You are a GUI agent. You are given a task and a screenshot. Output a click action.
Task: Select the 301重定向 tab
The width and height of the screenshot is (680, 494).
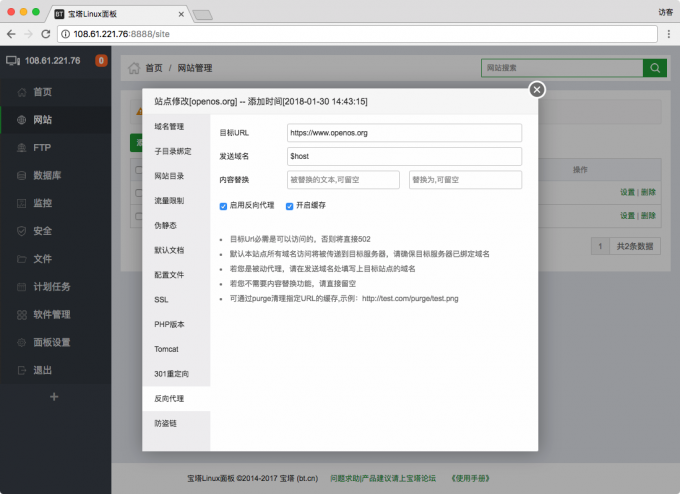[x=169, y=373]
